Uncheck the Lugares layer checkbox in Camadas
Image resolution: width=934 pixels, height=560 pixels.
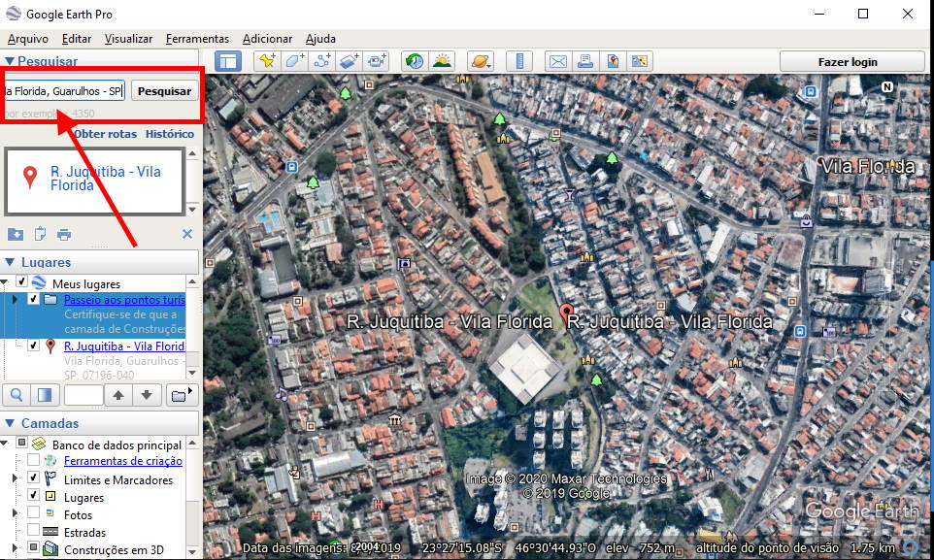pos(34,494)
